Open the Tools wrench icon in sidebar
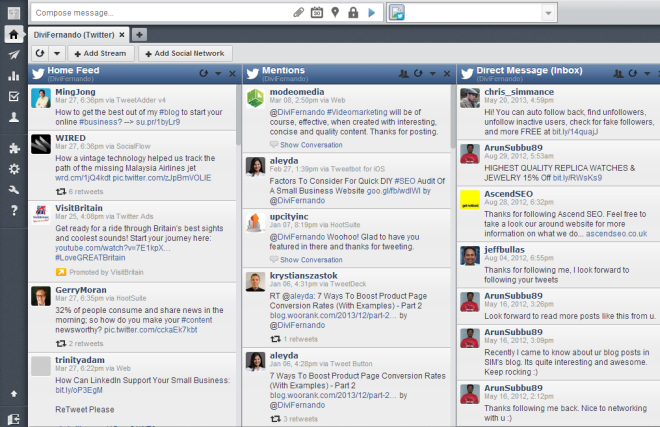 pyautogui.click(x=14, y=190)
